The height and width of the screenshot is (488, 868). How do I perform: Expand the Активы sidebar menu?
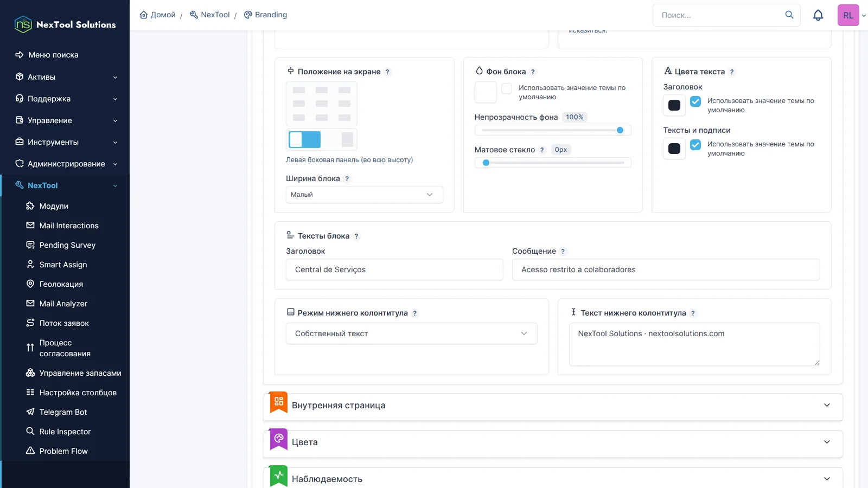65,77
